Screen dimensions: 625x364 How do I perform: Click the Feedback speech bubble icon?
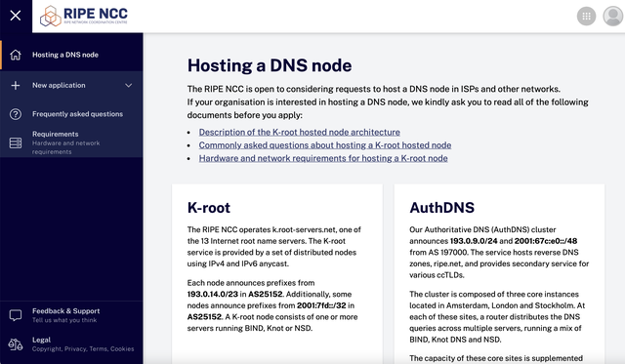click(x=16, y=315)
